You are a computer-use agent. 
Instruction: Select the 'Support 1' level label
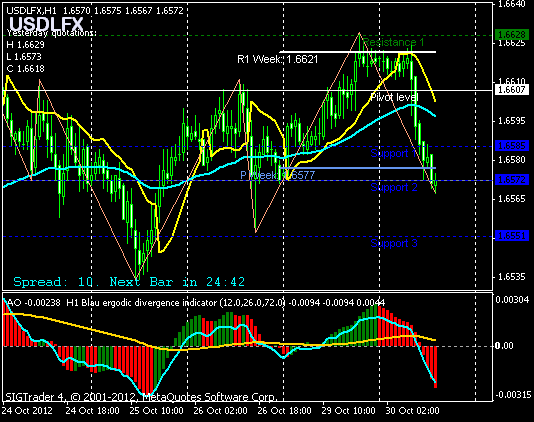coord(394,153)
